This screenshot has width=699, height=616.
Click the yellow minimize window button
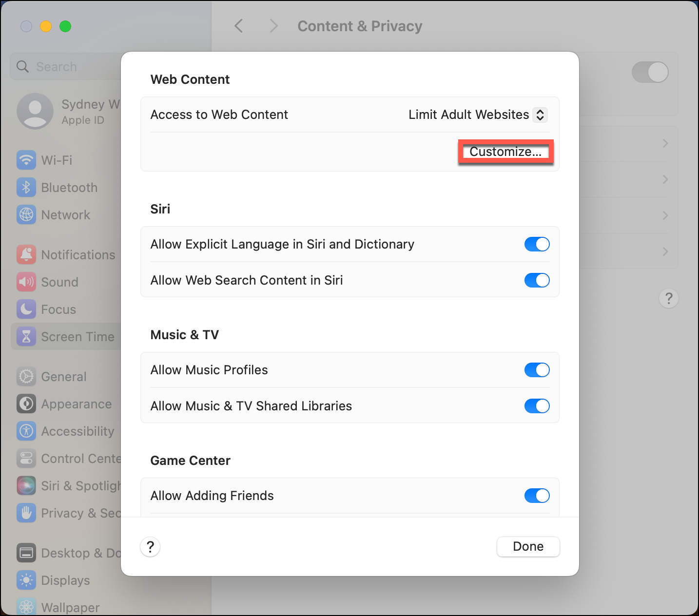[46, 26]
